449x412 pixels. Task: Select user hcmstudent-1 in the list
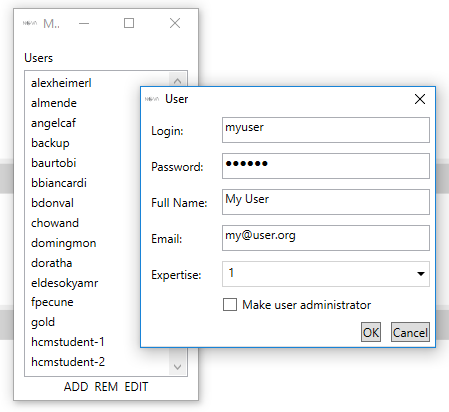(68, 342)
